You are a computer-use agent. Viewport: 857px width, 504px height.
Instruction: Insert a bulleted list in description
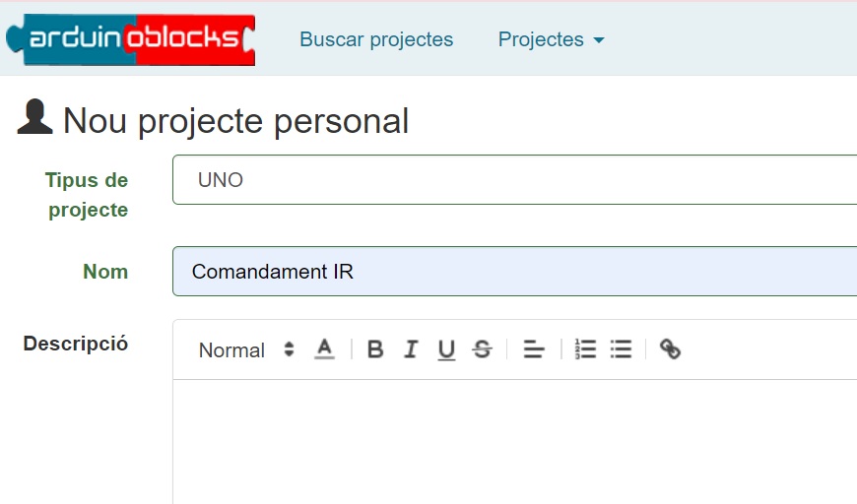(x=621, y=349)
